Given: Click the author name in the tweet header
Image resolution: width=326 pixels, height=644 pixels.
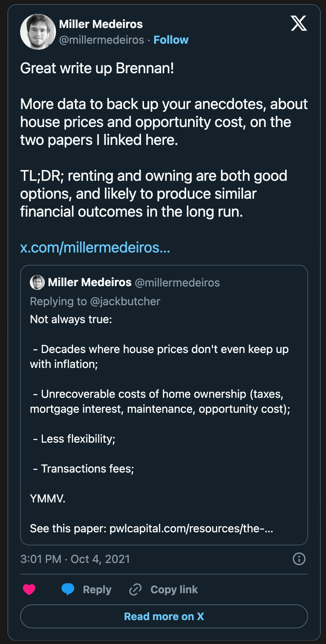Looking at the screenshot, I should (x=101, y=24).
